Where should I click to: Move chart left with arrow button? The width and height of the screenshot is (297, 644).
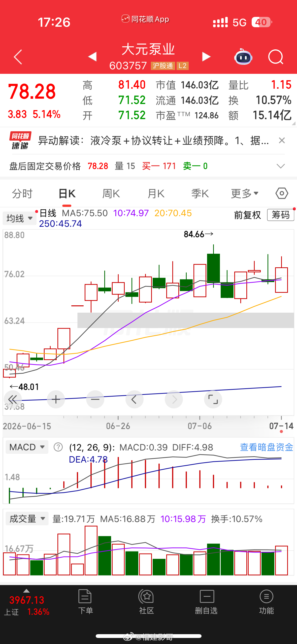135,399
